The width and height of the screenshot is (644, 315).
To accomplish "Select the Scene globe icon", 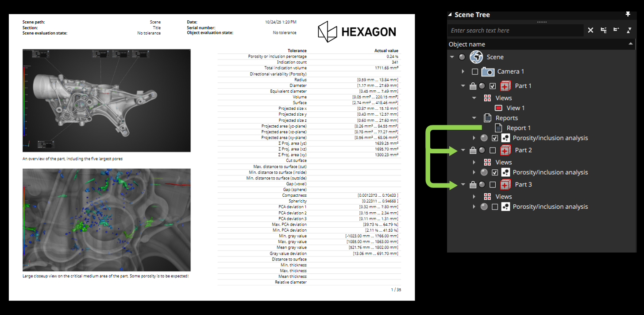I will point(476,57).
